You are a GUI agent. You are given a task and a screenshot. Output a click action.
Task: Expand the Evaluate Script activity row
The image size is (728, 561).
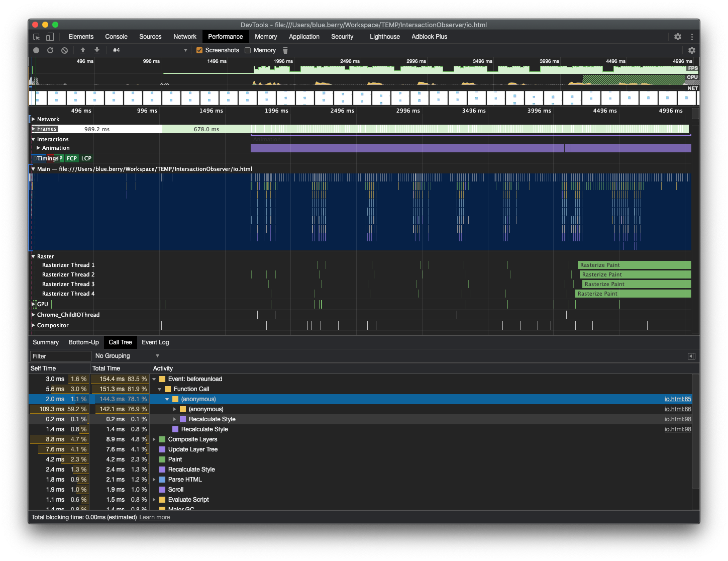click(x=154, y=500)
